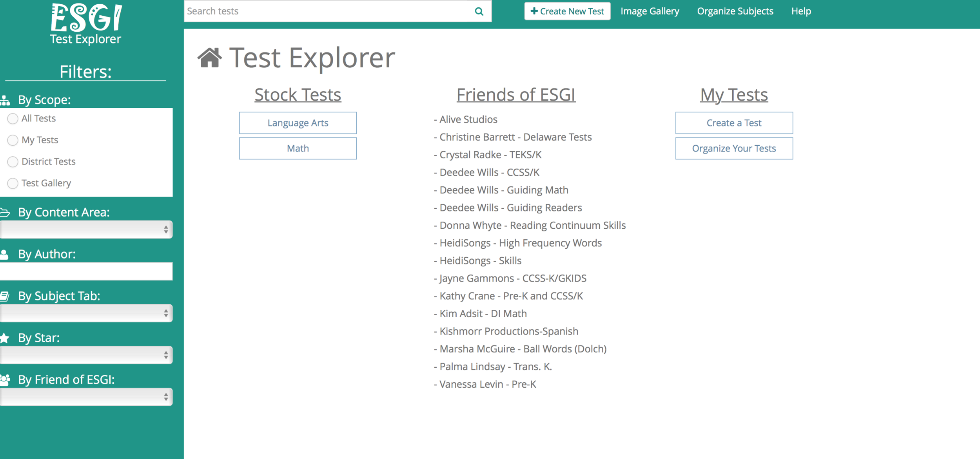This screenshot has height=459, width=980.
Task: Click the By Content Area folder icon
Action: [5, 213]
